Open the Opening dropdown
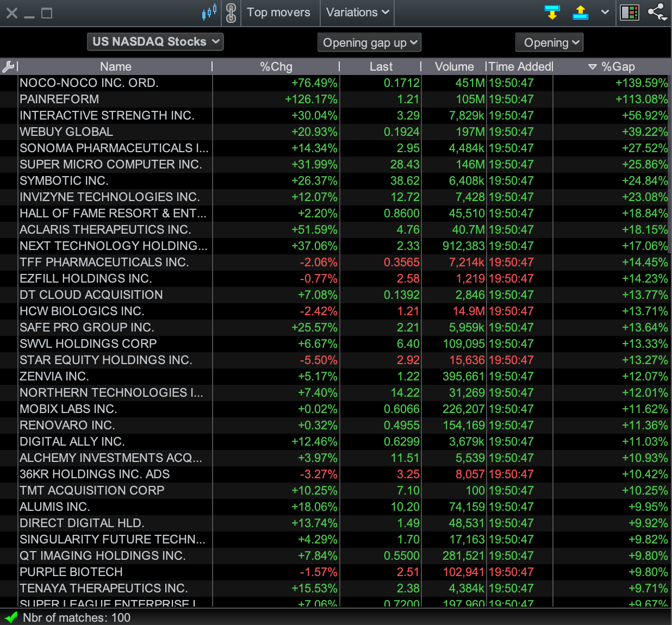Image resolution: width=672 pixels, height=625 pixels. [549, 42]
